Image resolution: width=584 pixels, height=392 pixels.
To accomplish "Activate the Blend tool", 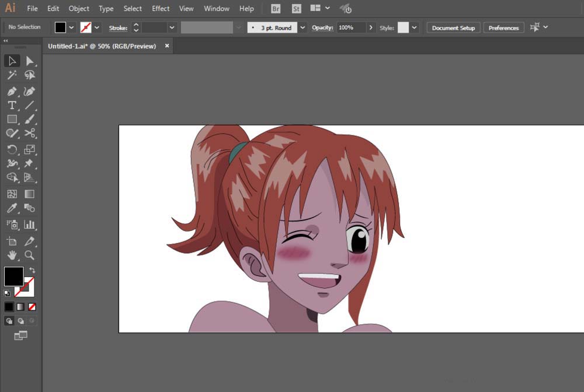I will 29,208.
